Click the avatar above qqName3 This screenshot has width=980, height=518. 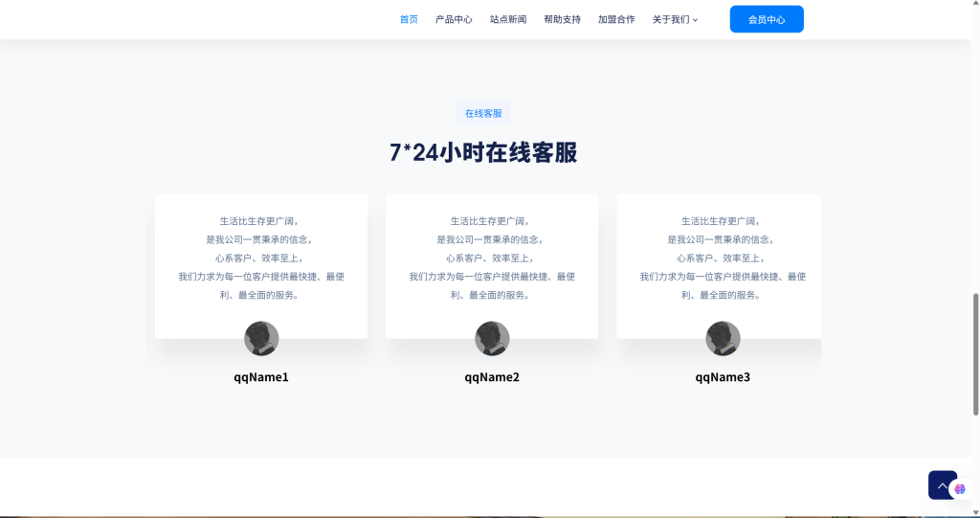[723, 338]
